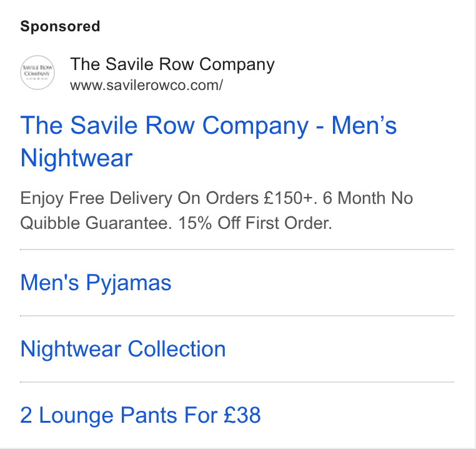Image resolution: width=476 pixels, height=449 pixels.
Task: Click the Sponsored label
Action: pyautogui.click(x=60, y=26)
